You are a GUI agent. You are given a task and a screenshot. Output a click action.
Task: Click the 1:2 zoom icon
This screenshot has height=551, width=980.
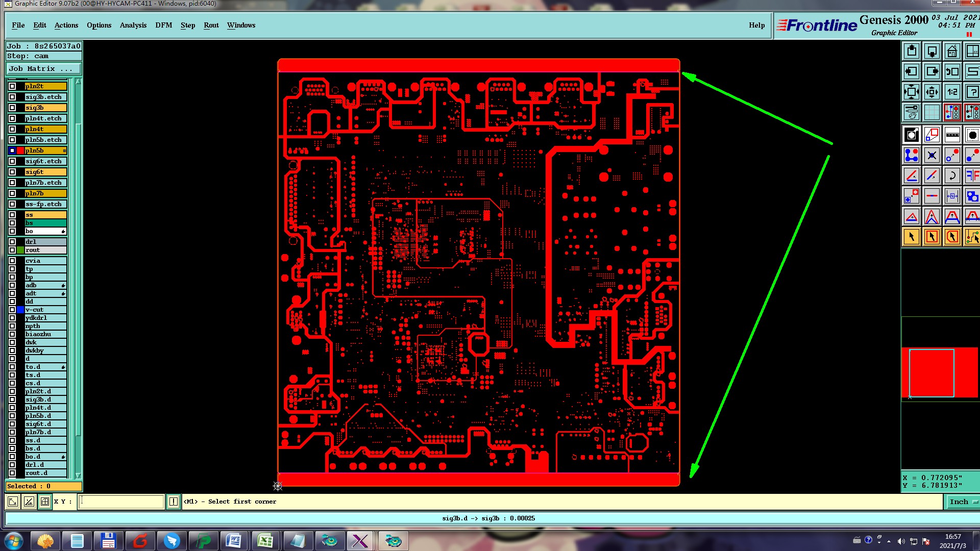click(x=952, y=92)
